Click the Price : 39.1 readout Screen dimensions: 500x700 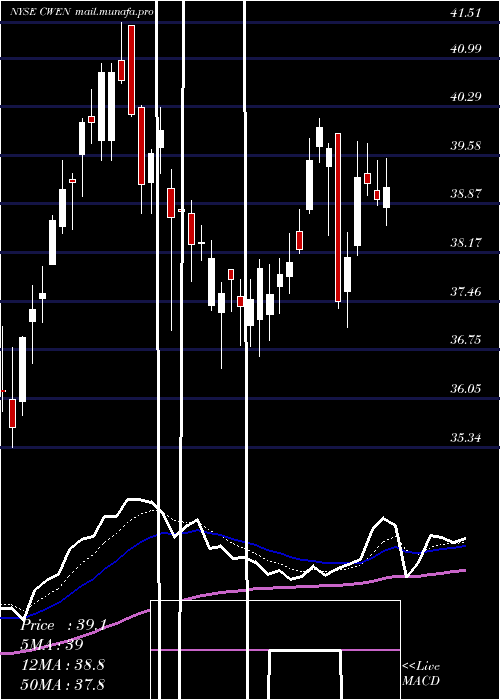pyautogui.click(x=63, y=625)
